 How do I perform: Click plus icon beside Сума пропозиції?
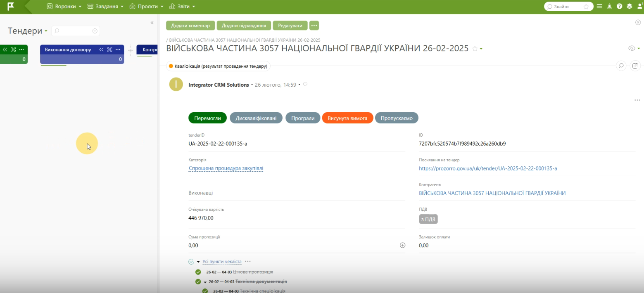coord(402,245)
